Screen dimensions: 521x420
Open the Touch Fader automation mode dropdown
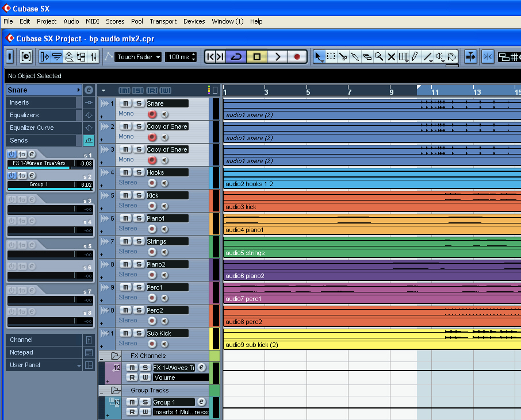pos(138,57)
